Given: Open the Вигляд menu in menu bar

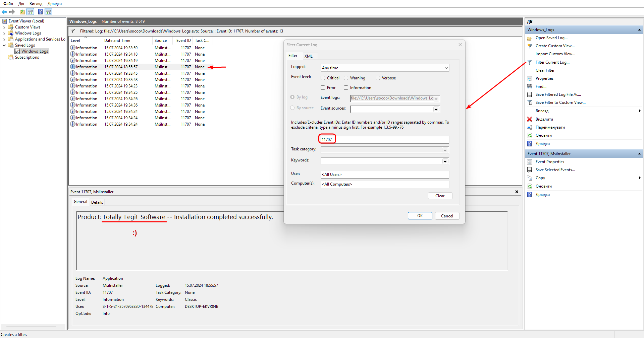Looking at the screenshot, I should 36,4.
